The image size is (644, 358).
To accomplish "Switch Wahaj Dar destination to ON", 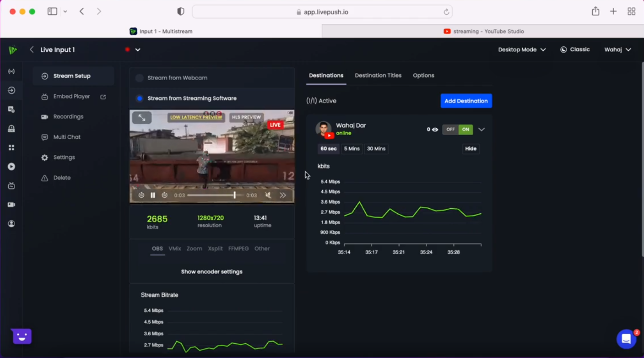I will click(465, 130).
